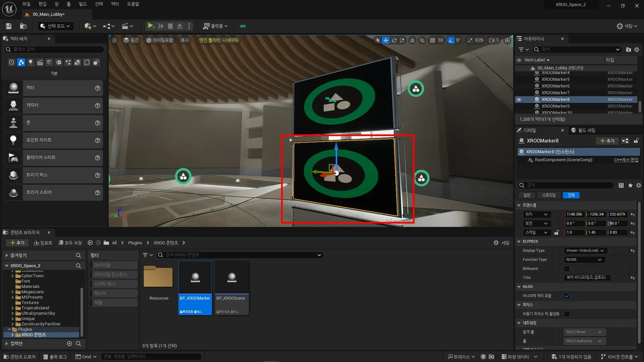The height and width of the screenshot is (362, 644).
Task: Open the Display Type Viewer-Video(Link) dropdown
Action: (x=585, y=251)
